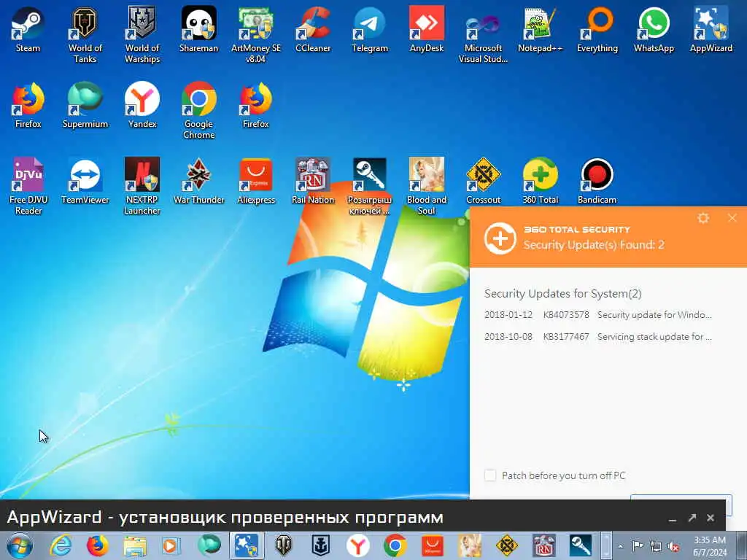Select the Firefox shortcut beside Google Chrome
This screenshot has width=747, height=560.
coord(256,105)
